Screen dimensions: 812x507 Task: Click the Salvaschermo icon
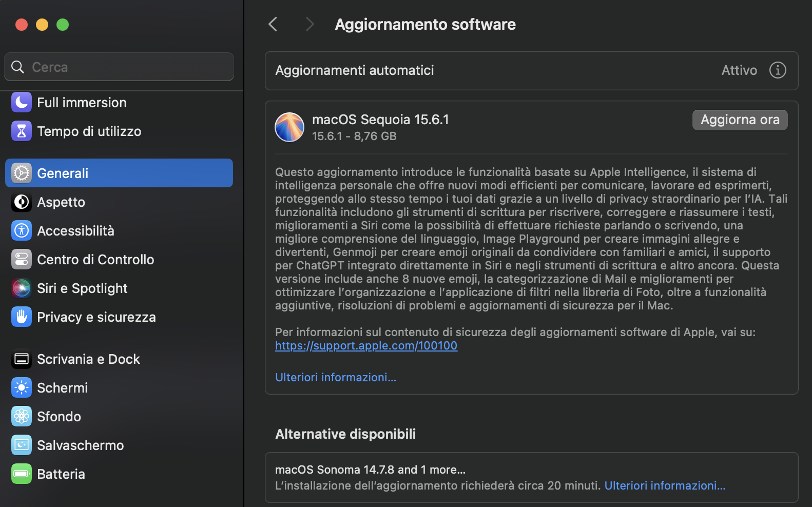click(x=22, y=445)
